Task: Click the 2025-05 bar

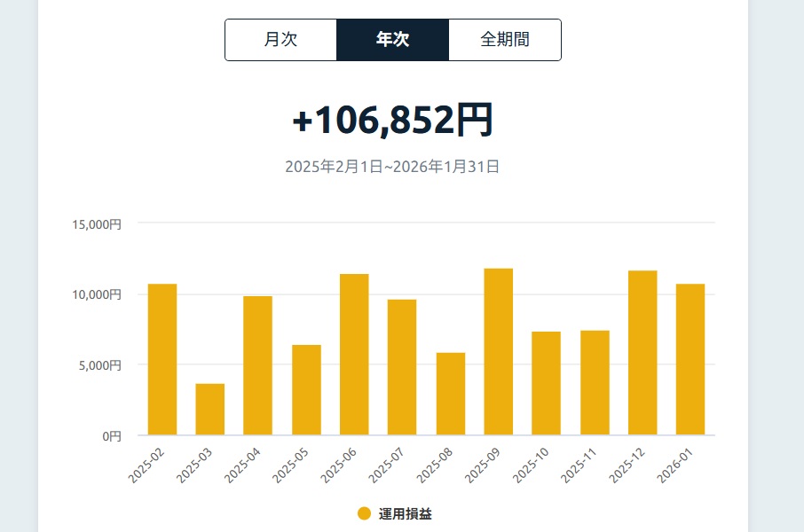Action: [306, 390]
